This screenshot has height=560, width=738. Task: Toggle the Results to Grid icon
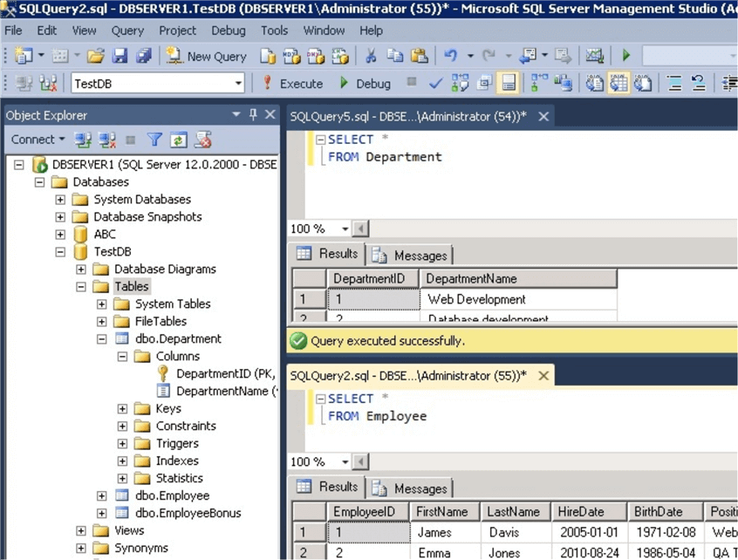pyautogui.click(x=618, y=83)
